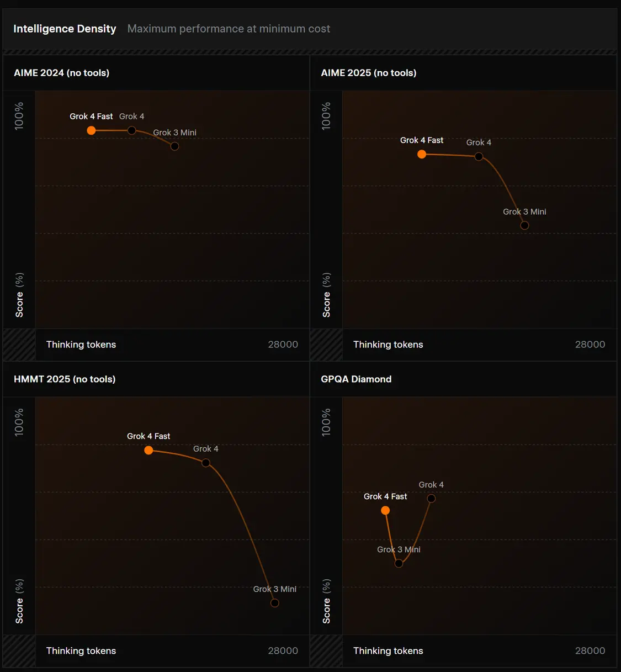Click Grok 3 Mini point in HMMT 2025 chart
Image resolution: width=621 pixels, height=672 pixels.
tap(275, 603)
